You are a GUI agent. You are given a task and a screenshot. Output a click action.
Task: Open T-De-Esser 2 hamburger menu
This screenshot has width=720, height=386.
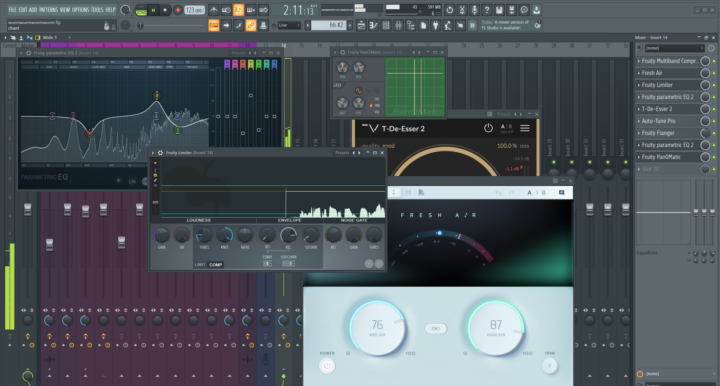525,129
